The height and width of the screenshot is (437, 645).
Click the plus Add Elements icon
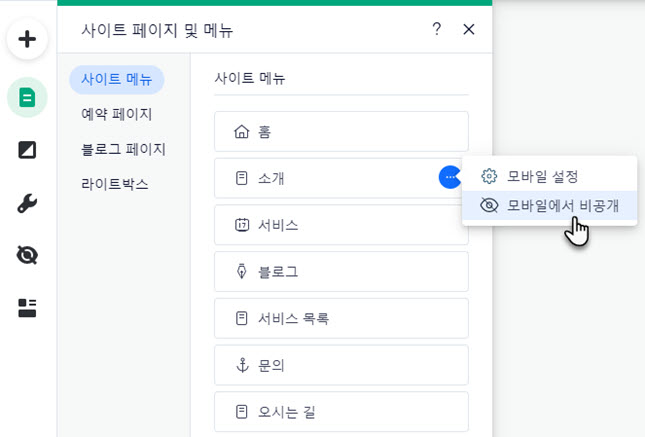[x=27, y=39]
